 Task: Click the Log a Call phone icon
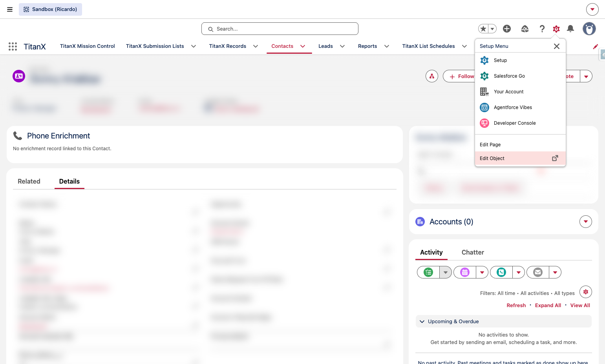point(501,272)
